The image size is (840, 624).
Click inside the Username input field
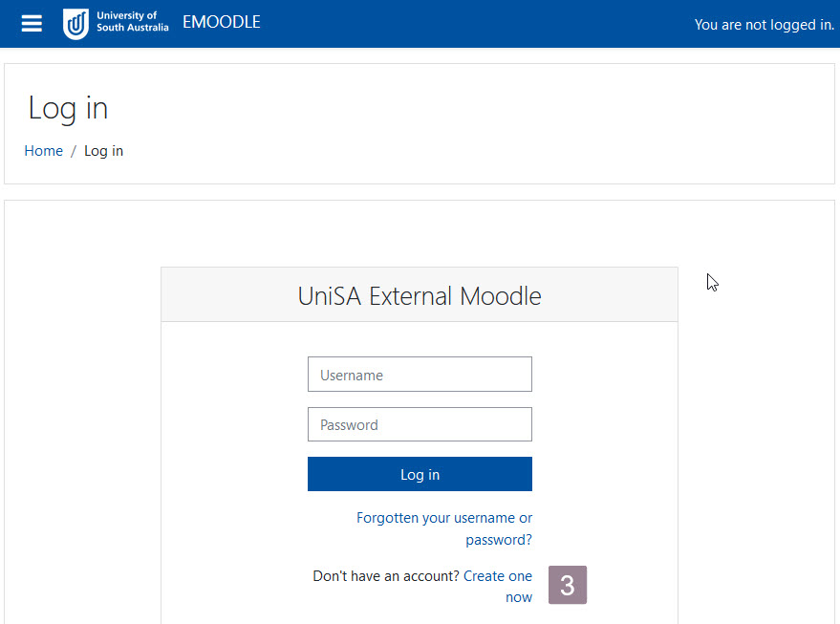tap(420, 374)
